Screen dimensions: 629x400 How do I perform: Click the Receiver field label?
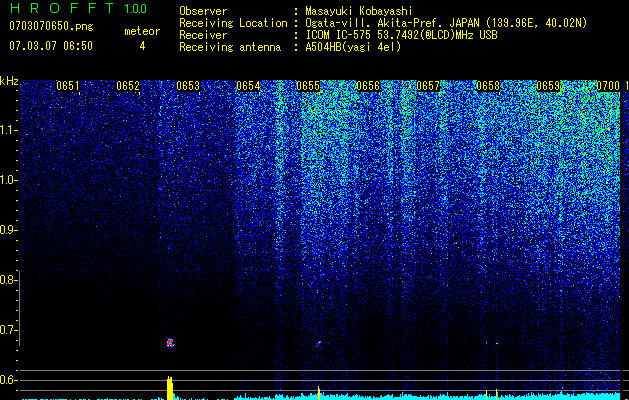(x=203, y=35)
